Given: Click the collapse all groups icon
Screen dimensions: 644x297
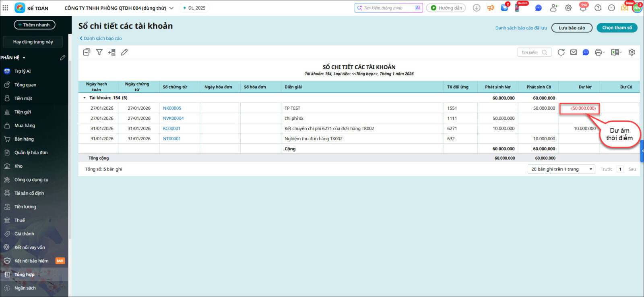Looking at the screenshot, I should click(87, 52).
